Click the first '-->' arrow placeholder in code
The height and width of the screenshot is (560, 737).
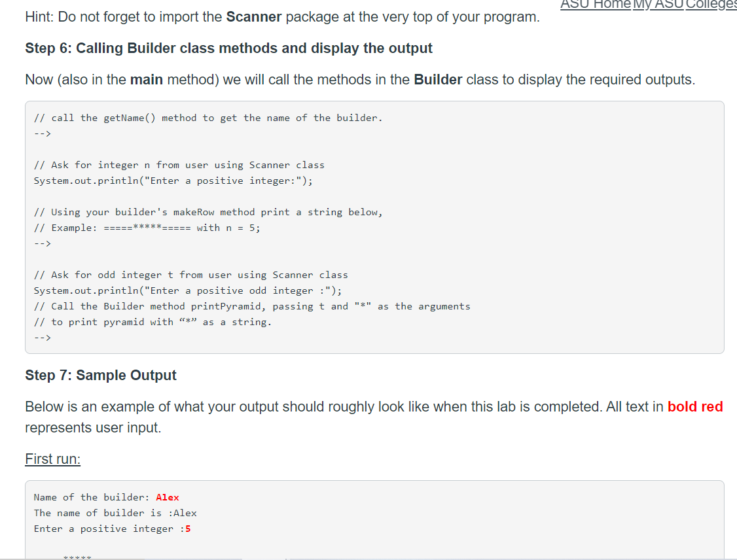click(x=43, y=134)
